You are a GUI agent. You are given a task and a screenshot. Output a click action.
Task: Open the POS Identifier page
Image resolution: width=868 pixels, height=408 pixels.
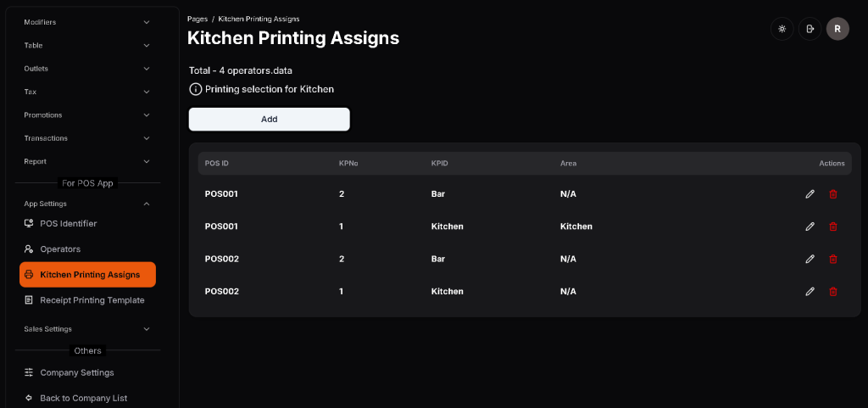pos(68,224)
